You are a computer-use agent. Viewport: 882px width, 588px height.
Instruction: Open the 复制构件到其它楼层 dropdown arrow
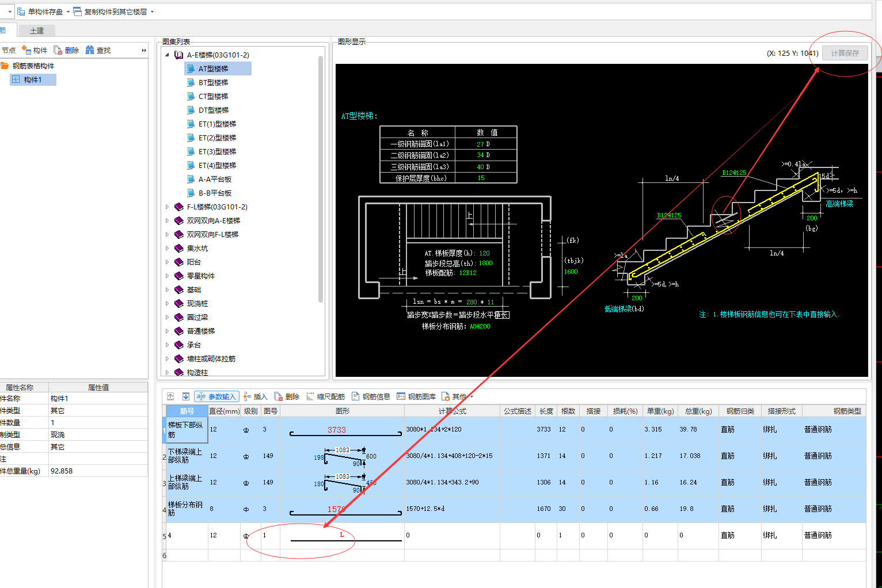(x=152, y=12)
